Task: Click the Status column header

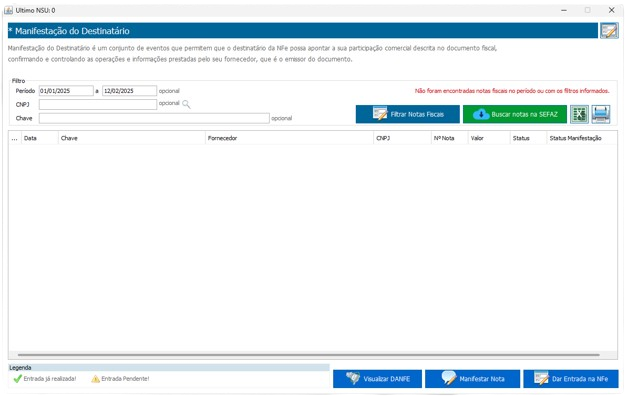Action: (528, 138)
